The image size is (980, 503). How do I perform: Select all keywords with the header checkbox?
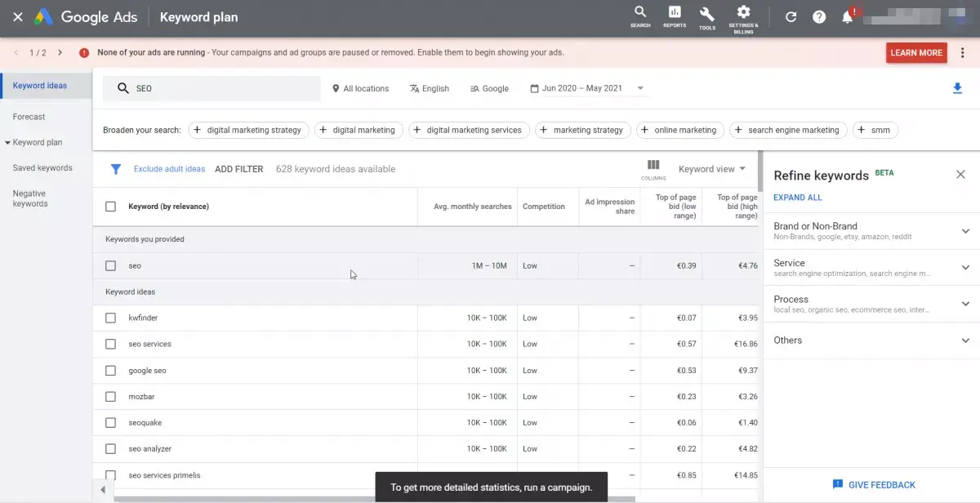point(110,207)
